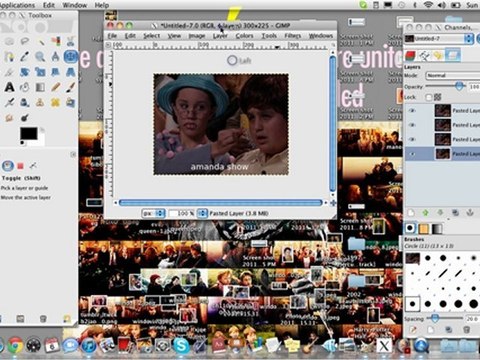The width and height of the screenshot is (480, 360).
Task: Select the Measure compass tool
Action: click(x=55, y=56)
